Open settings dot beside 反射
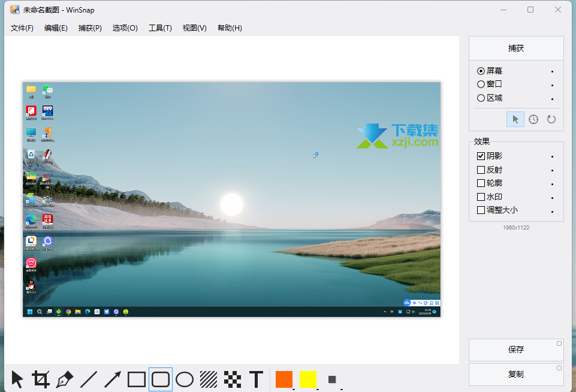Viewport: 576px width, 392px height. [x=552, y=170]
